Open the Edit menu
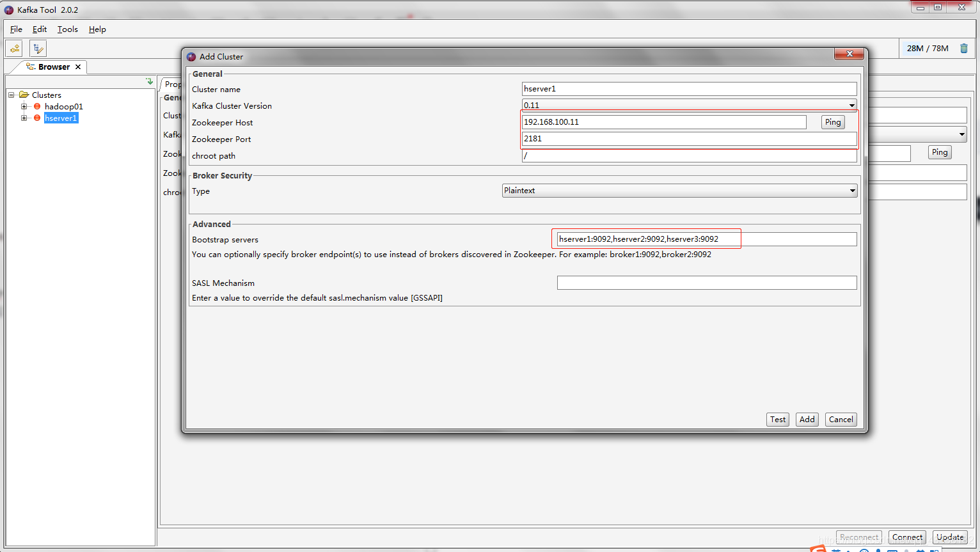 pyautogui.click(x=40, y=29)
